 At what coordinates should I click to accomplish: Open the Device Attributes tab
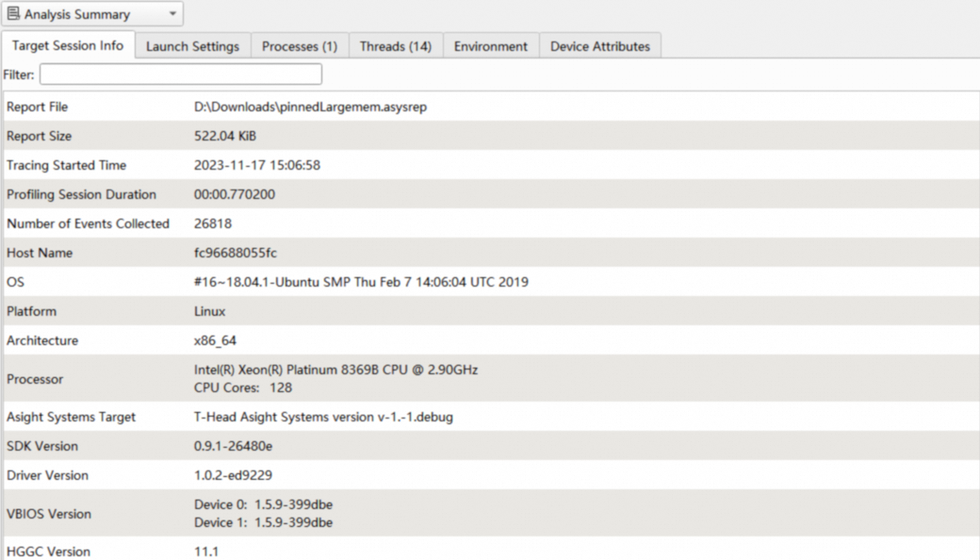[600, 46]
